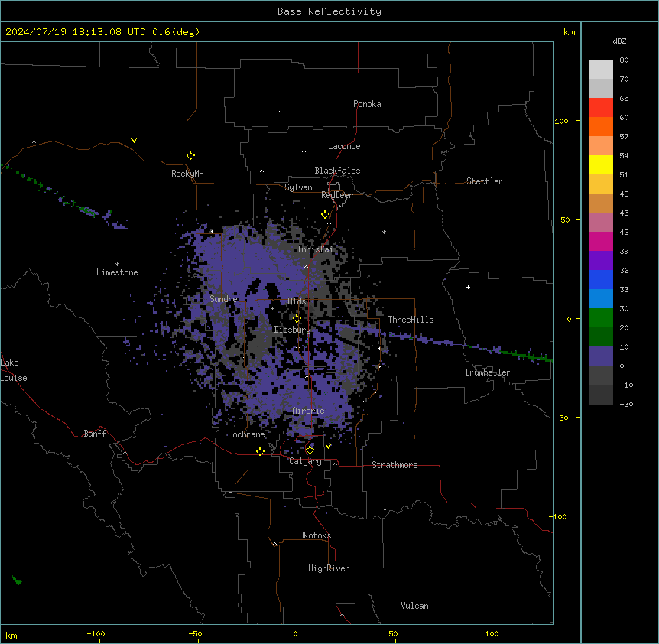Pick the green 20-30 dBZ legend swatch
Viewport: 659px width, 644px height.
[601, 318]
